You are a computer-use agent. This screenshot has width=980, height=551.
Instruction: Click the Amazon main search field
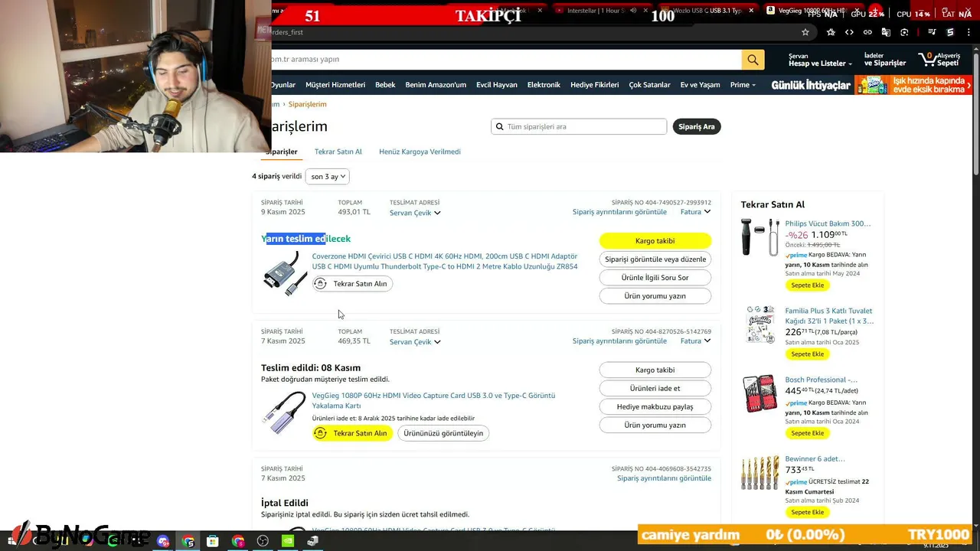pos(505,60)
